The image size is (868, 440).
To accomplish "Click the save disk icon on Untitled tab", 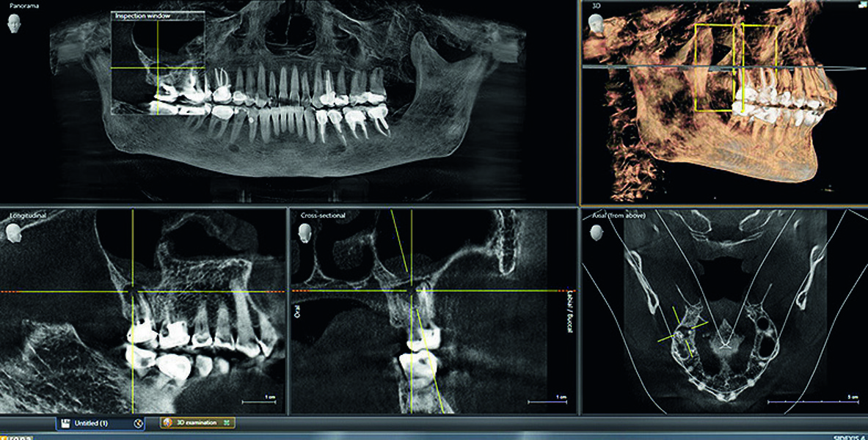I will tap(65, 423).
